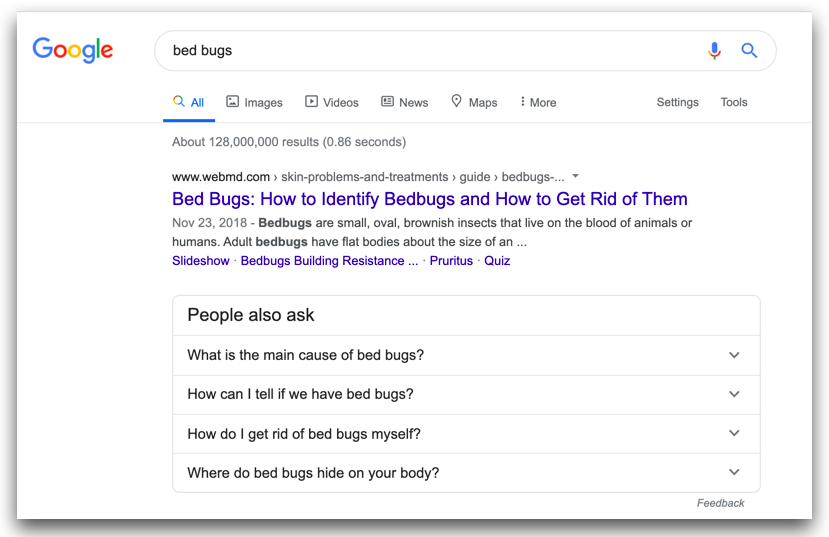This screenshot has height=537, width=829.
Task: Click the www.webmd.com breadcrumb URL
Action: point(221,177)
